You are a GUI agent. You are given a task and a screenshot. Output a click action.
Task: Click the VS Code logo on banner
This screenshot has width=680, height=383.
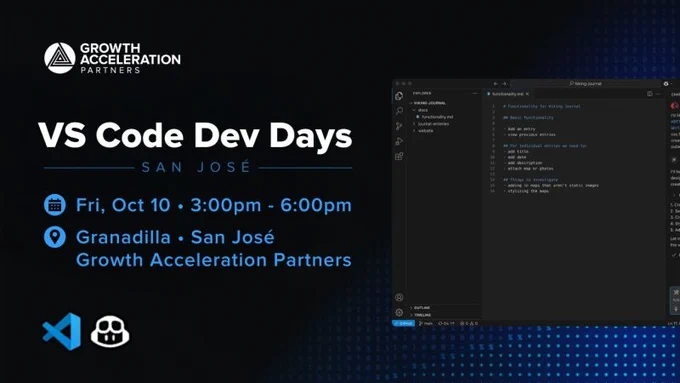(x=62, y=331)
